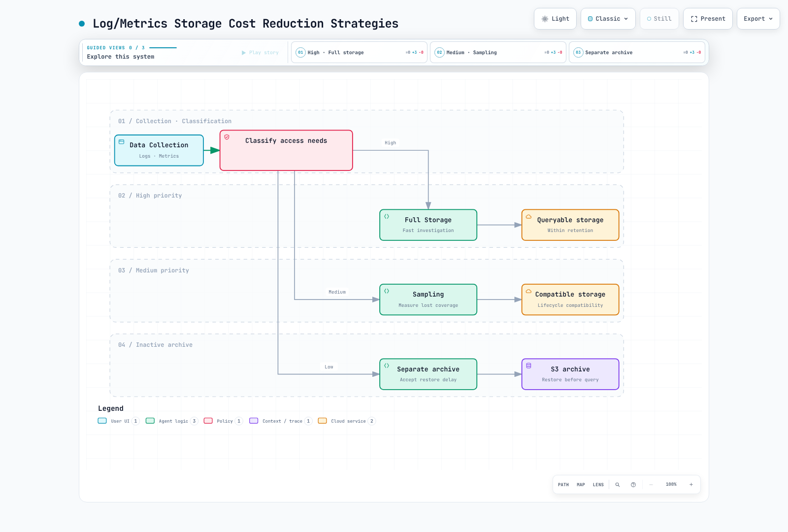Filter by Context / trace legend swatch

click(x=254, y=421)
